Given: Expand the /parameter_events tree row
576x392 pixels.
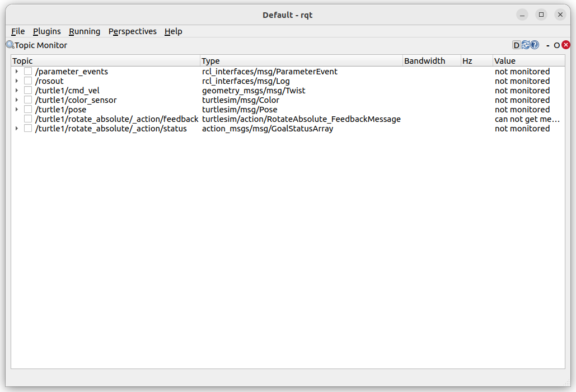Looking at the screenshot, I should (17, 71).
